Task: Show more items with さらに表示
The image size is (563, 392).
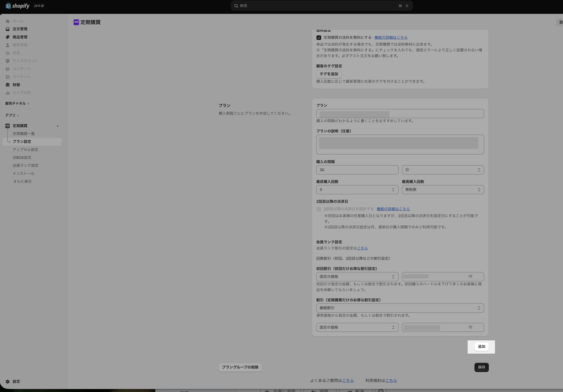Action: point(22,181)
